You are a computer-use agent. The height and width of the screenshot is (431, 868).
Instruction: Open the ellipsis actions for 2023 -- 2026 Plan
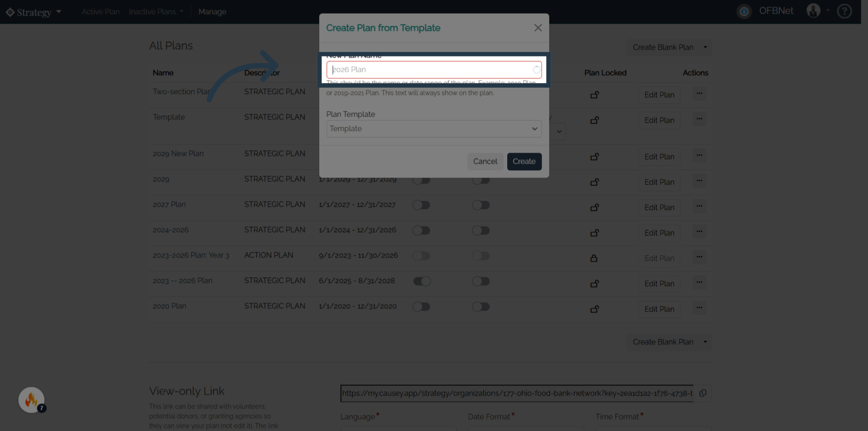click(x=699, y=282)
